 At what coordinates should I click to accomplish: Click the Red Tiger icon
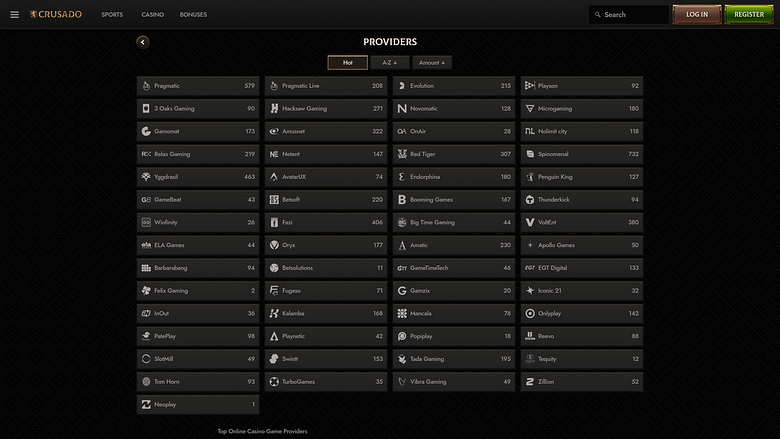[x=402, y=154]
